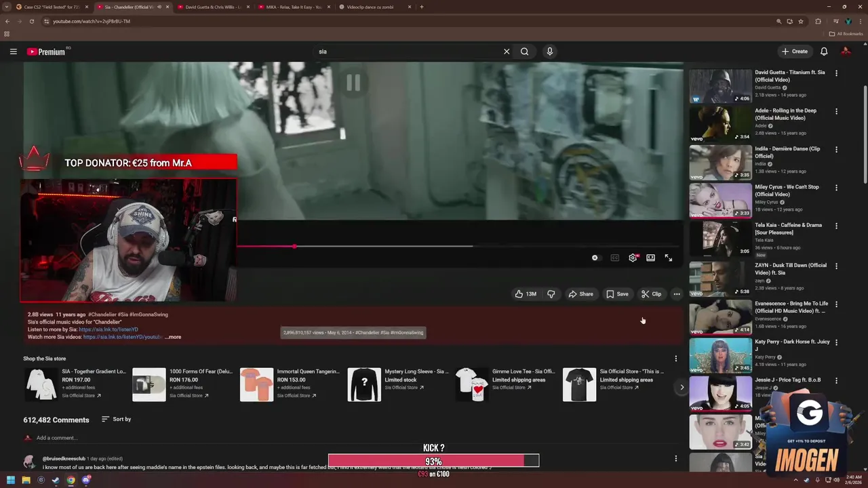Click the address bar URL
Image resolution: width=868 pixels, height=488 pixels.
coord(92,21)
